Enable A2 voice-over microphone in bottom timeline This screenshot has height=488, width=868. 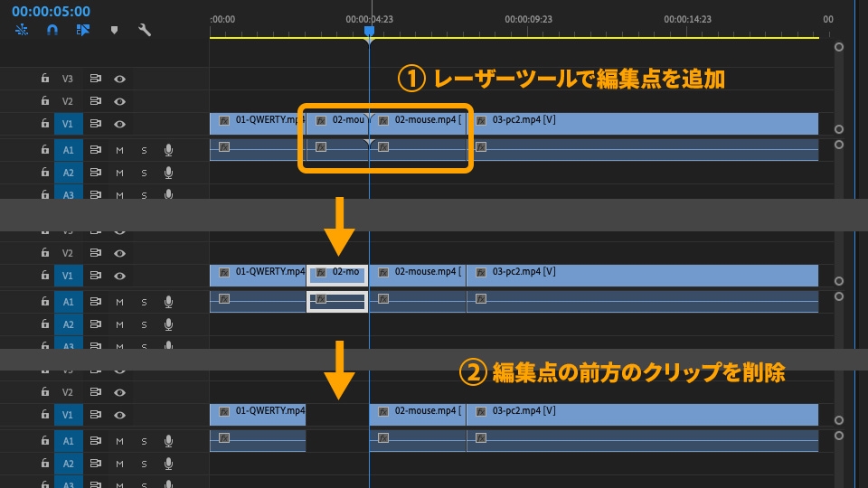coord(168,463)
